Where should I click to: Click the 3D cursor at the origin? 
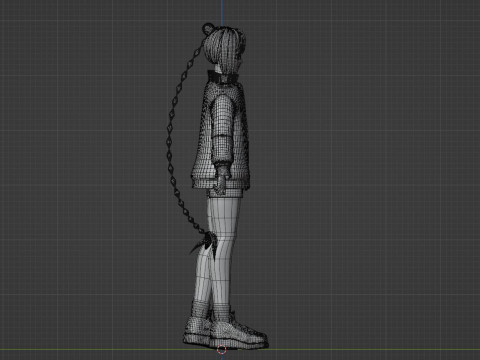tap(222, 350)
